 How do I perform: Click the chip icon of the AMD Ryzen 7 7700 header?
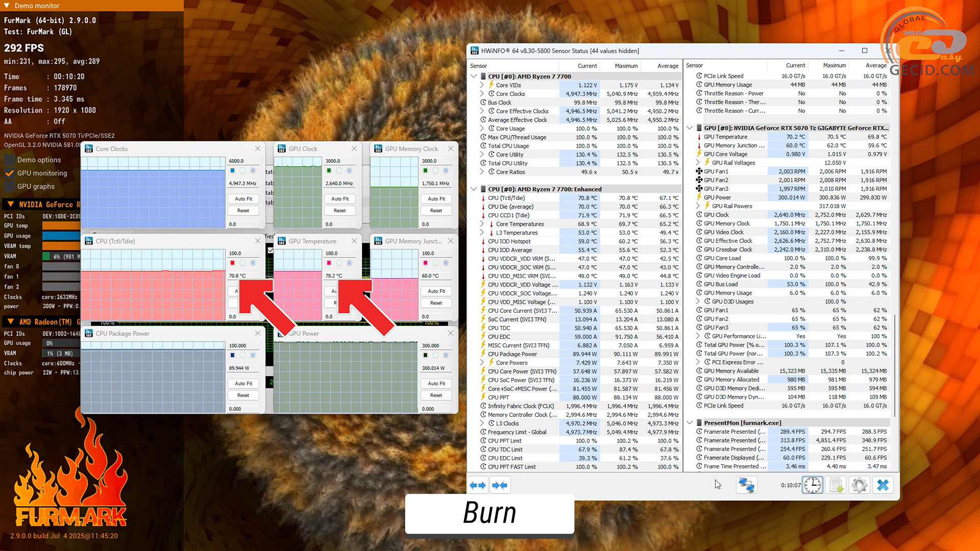point(483,77)
